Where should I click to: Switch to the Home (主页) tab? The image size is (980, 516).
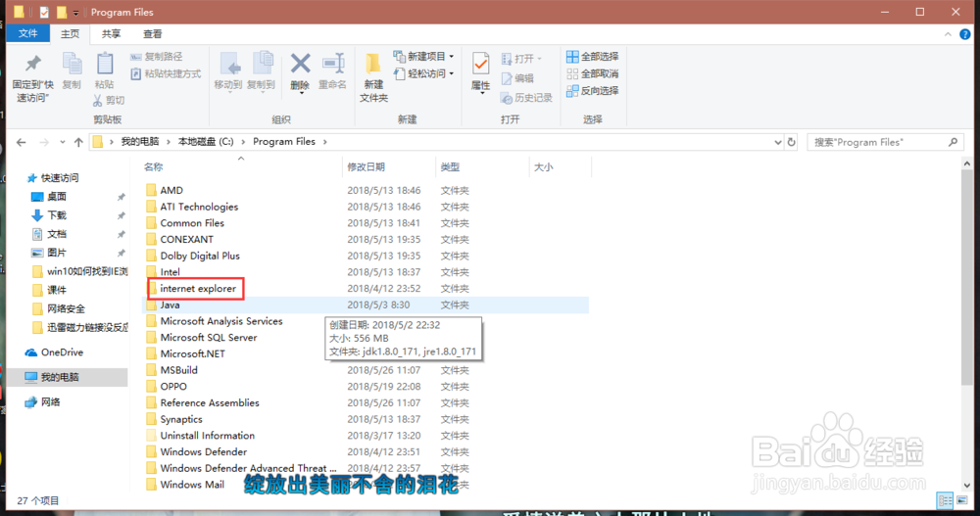(70, 33)
